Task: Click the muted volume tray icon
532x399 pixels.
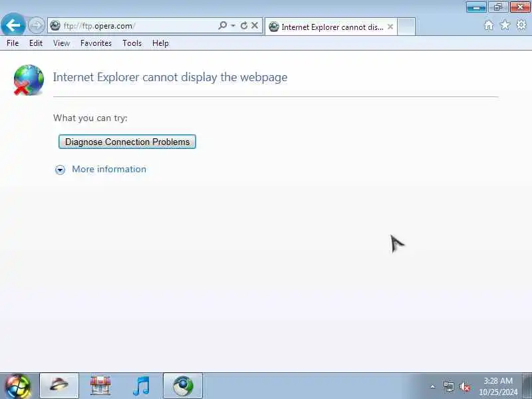Action: click(x=464, y=386)
